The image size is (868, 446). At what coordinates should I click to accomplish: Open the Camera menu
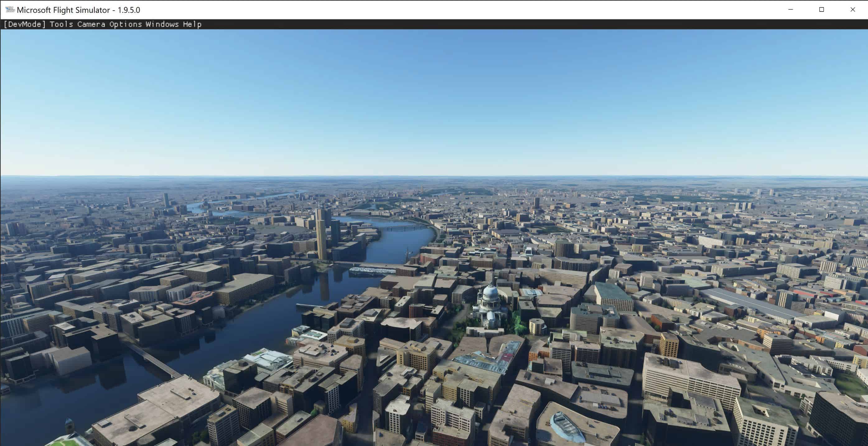(91, 24)
